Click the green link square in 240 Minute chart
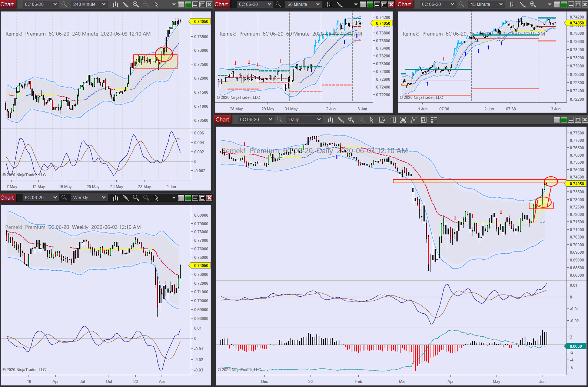588x387 pixels. pyautogui.click(x=188, y=4)
